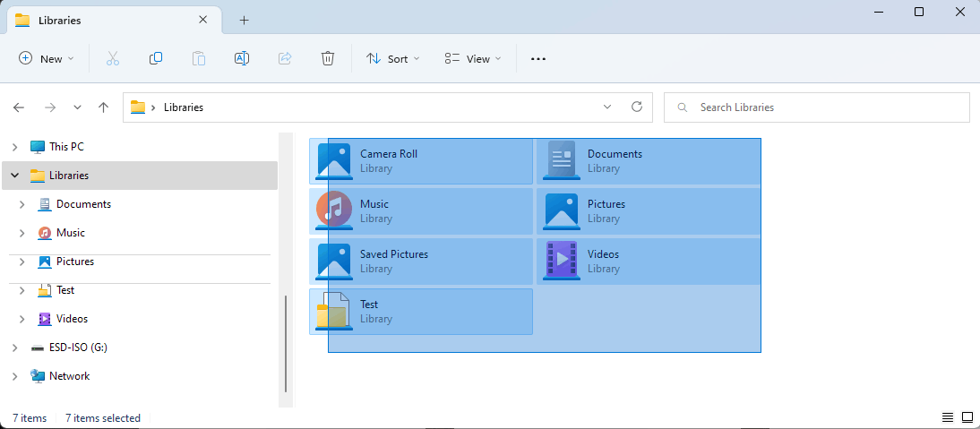Click the ESD-ISO (G:) drive icon
Screen dimensions: 980x429
coord(39,347)
